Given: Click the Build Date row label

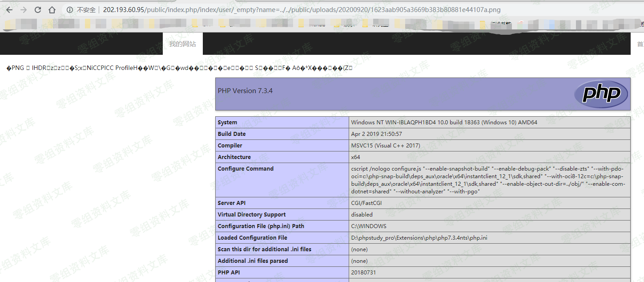Looking at the screenshot, I should 231,134.
